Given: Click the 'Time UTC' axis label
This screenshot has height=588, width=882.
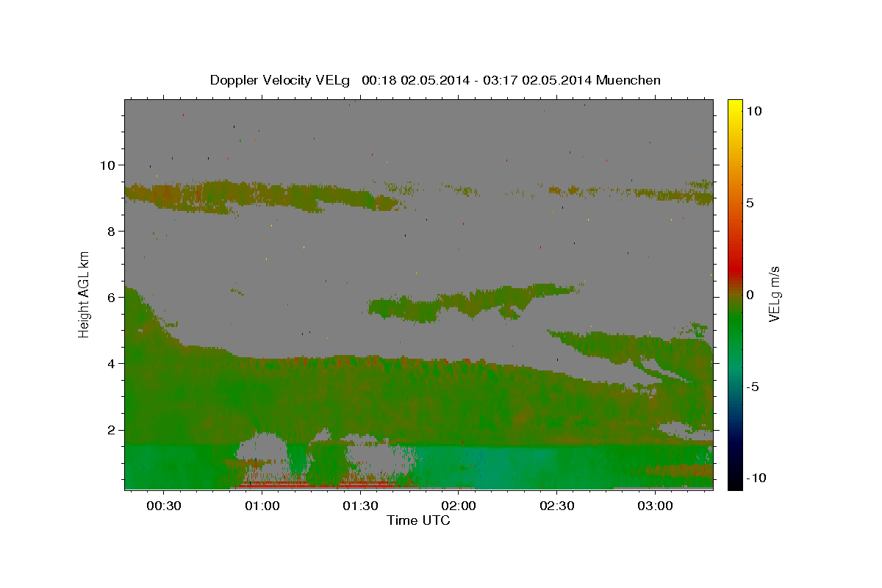Looking at the screenshot, I should 418,520.
